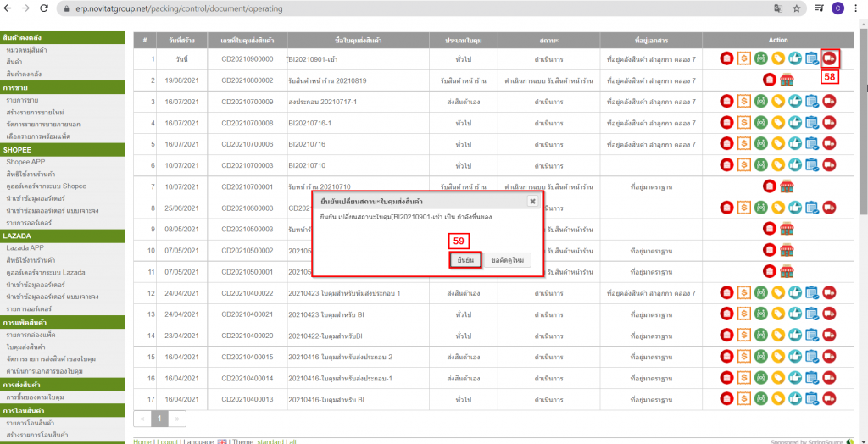Open the Lazada APP sidebar item

pyautogui.click(x=25, y=247)
